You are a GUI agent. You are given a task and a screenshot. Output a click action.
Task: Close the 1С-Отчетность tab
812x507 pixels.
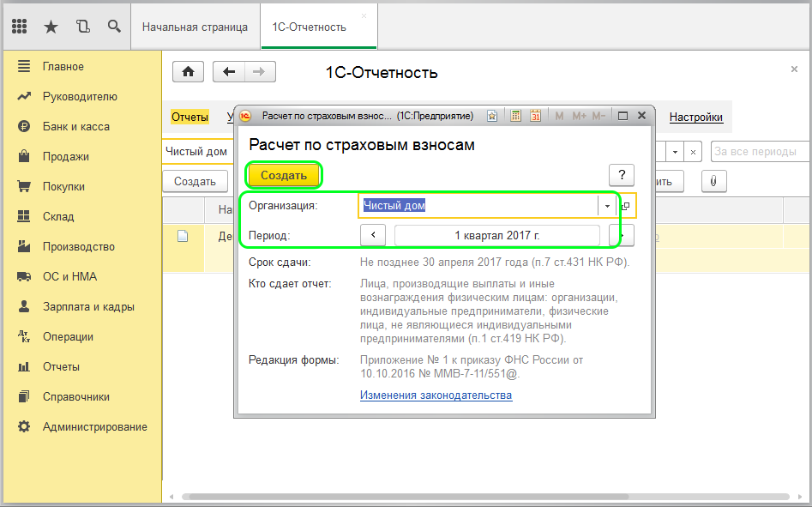click(x=364, y=16)
